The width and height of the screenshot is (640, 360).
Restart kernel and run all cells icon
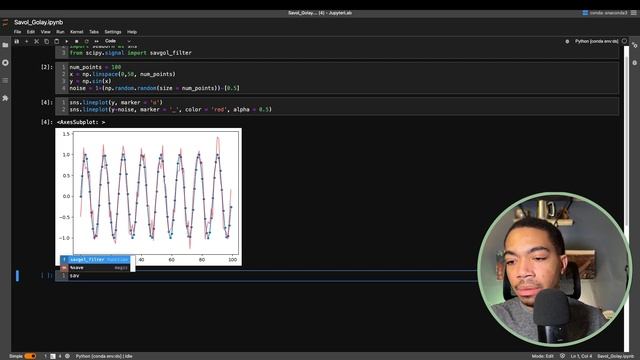[x=96, y=41]
